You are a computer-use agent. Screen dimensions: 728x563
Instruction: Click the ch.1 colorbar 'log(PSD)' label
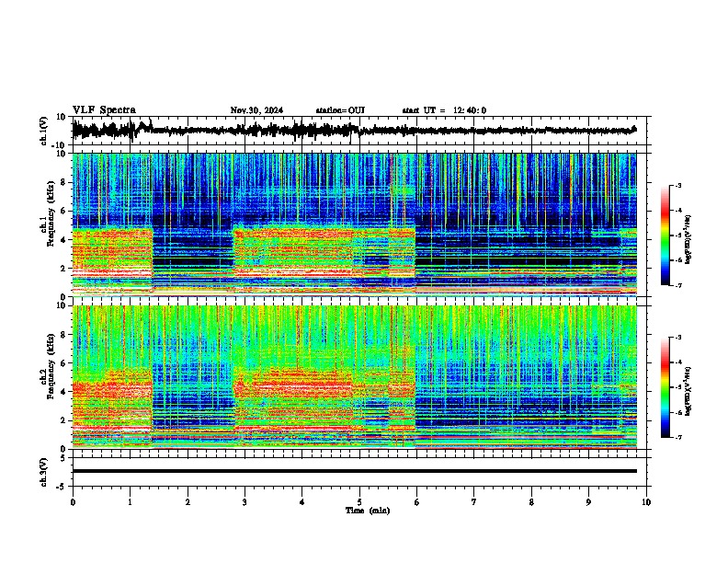(x=688, y=240)
